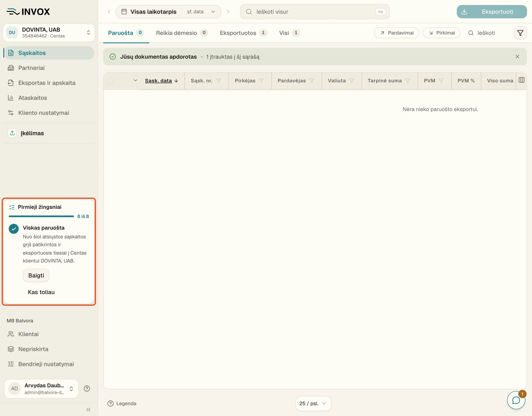
Task: Filter by Tarpinė suma column funnel icon
Action: click(408, 81)
